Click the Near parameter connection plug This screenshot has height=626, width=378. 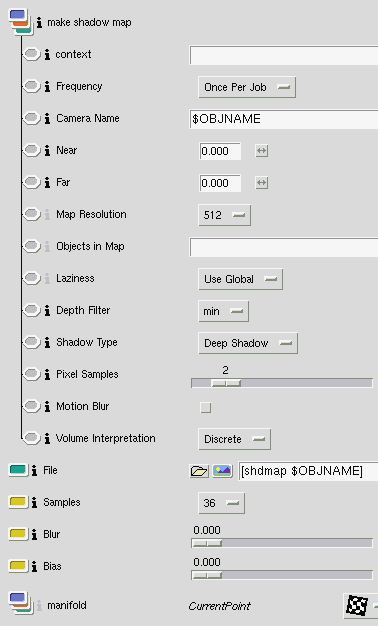(32, 150)
